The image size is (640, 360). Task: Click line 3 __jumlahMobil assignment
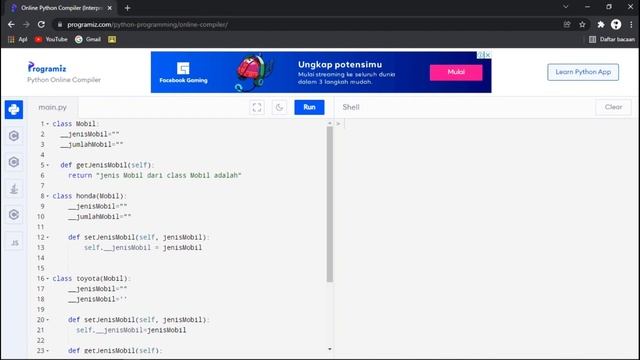click(92, 144)
